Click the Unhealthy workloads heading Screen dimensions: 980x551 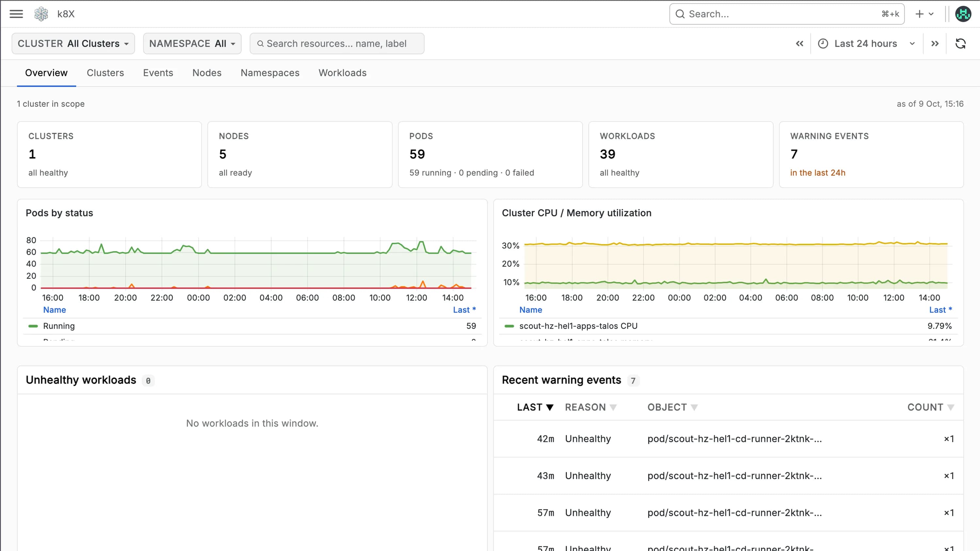(x=81, y=380)
